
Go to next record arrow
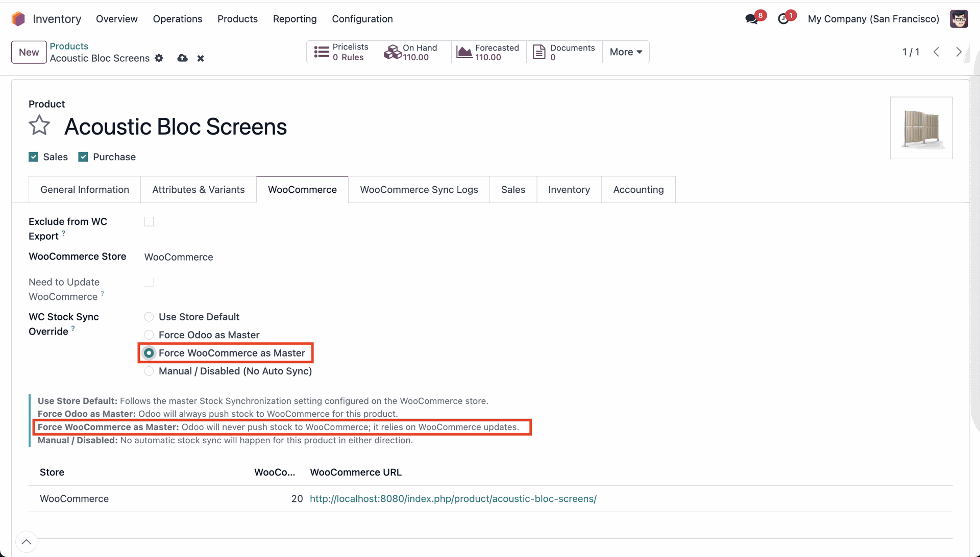[x=959, y=52]
